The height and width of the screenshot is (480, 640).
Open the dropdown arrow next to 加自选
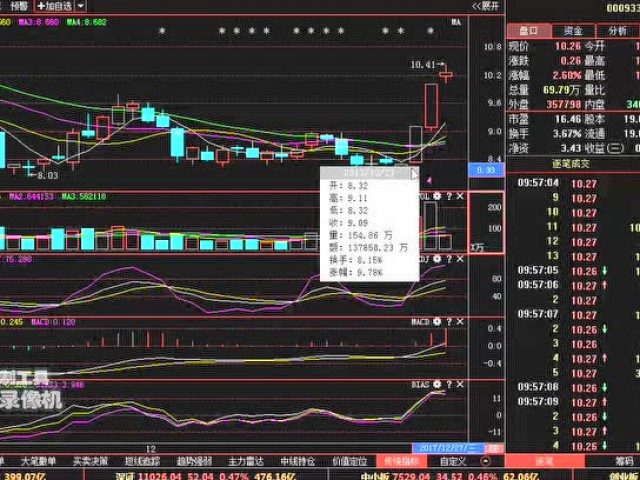click(80, 6)
